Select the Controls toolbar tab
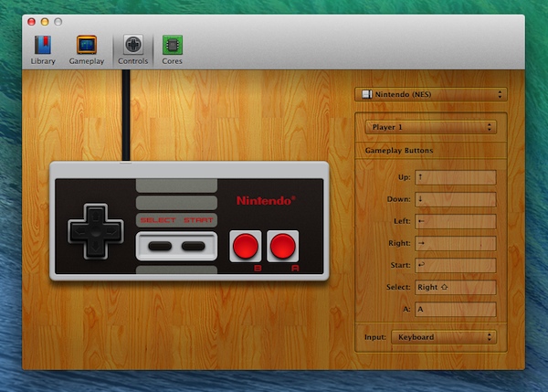This screenshot has width=548, height=392. (x=132, y=50)
